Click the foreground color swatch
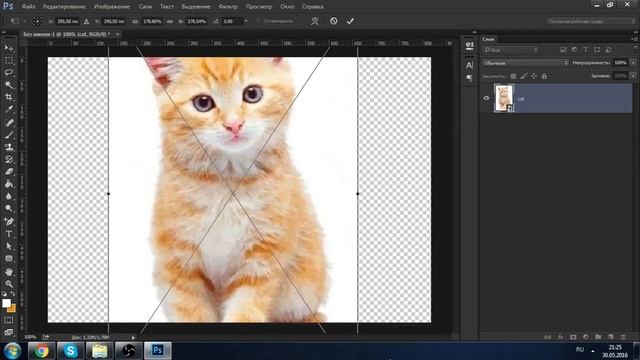 [6, 303]
